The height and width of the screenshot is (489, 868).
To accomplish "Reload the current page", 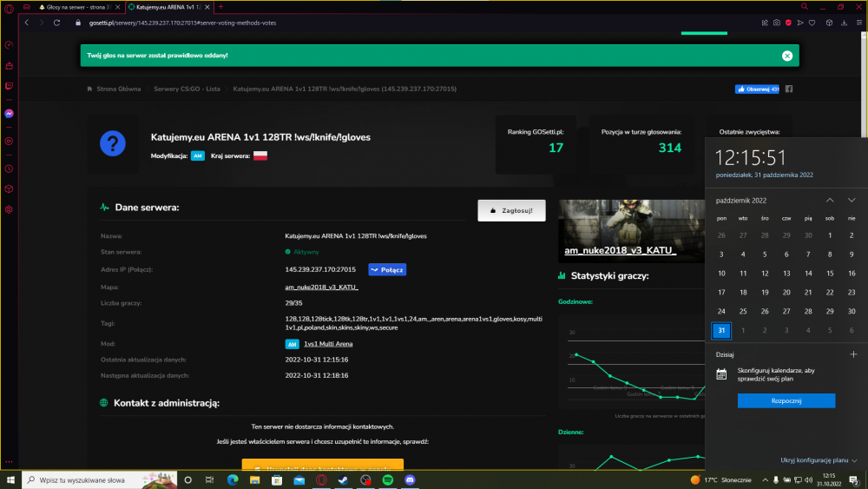I will [56, 23].
